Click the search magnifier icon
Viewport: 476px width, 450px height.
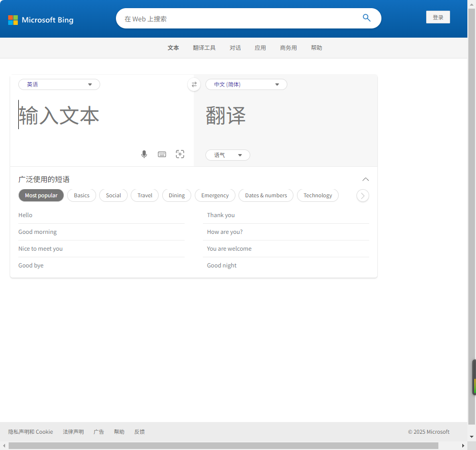point(367,18)
